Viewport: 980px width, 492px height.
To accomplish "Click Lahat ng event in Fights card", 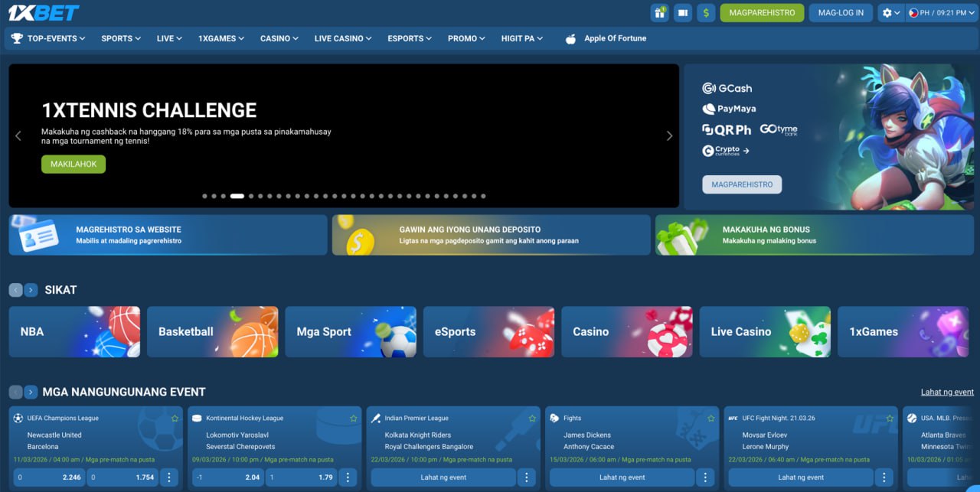I will click(622, 477).
